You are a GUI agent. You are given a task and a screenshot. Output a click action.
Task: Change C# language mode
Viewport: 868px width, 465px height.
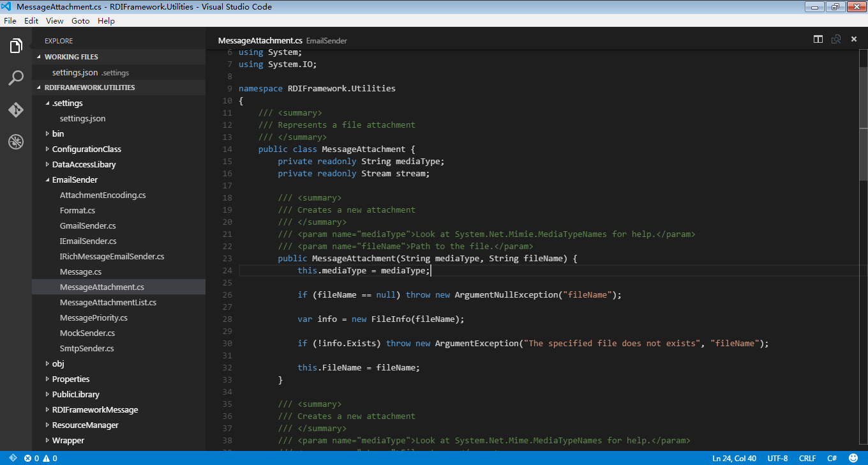click(x=832, y=458)
